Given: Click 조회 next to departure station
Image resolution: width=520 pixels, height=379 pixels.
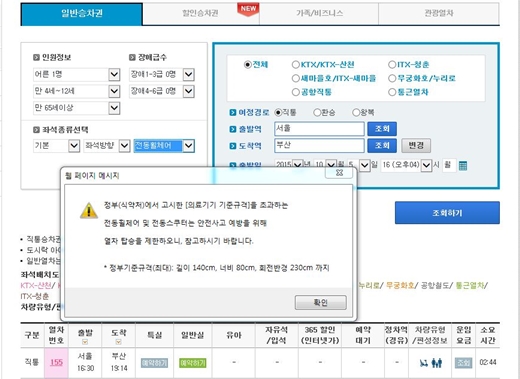Looking at the screenshot, I should point(382,129).
